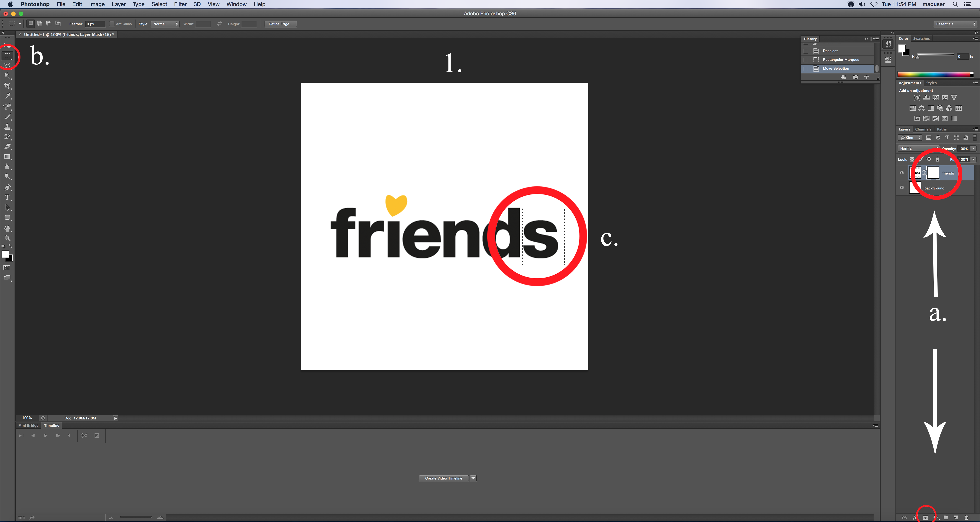Select the Crop tool
The image size is (980, 522).
7,86
